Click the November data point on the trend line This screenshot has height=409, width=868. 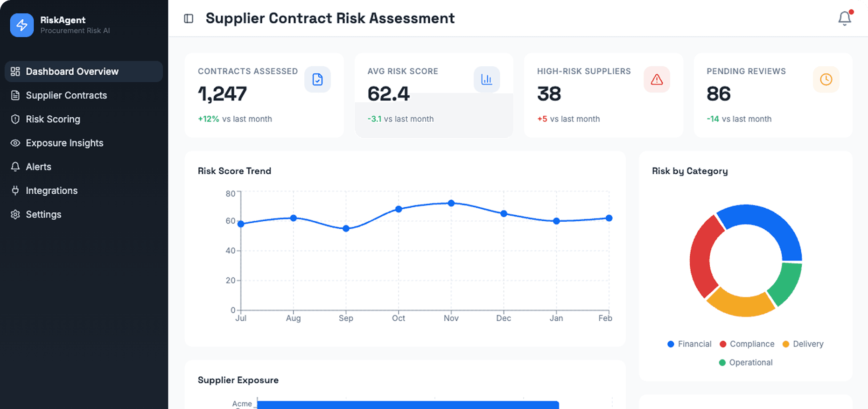coord(451,203)
